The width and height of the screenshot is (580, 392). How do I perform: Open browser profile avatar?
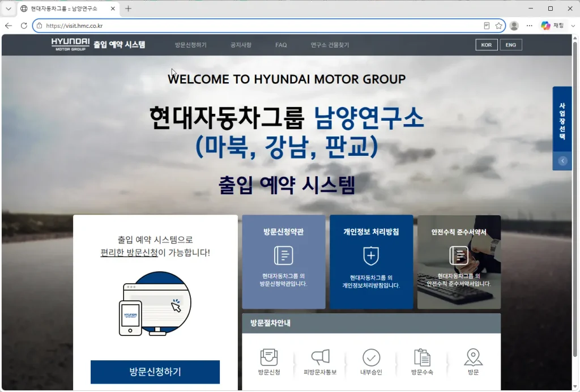click(514, 25)
